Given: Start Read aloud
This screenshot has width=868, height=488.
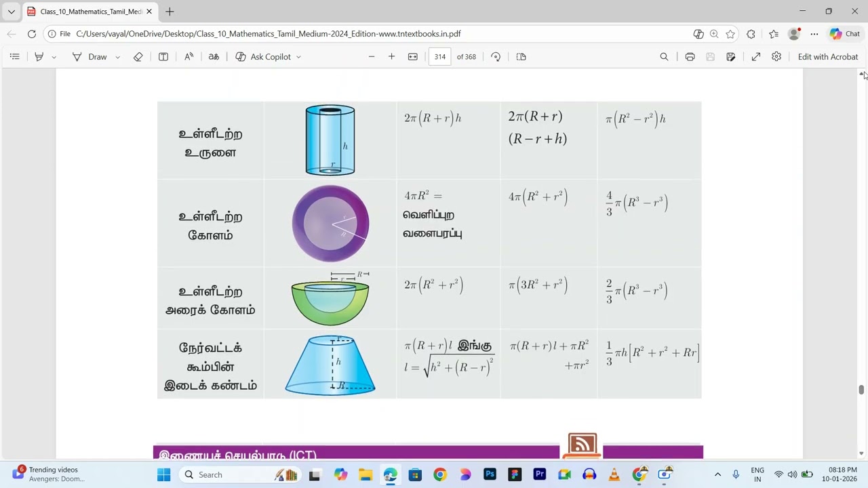Looking at the screenshot, I should pyautogui.click(x=189, y=57).
